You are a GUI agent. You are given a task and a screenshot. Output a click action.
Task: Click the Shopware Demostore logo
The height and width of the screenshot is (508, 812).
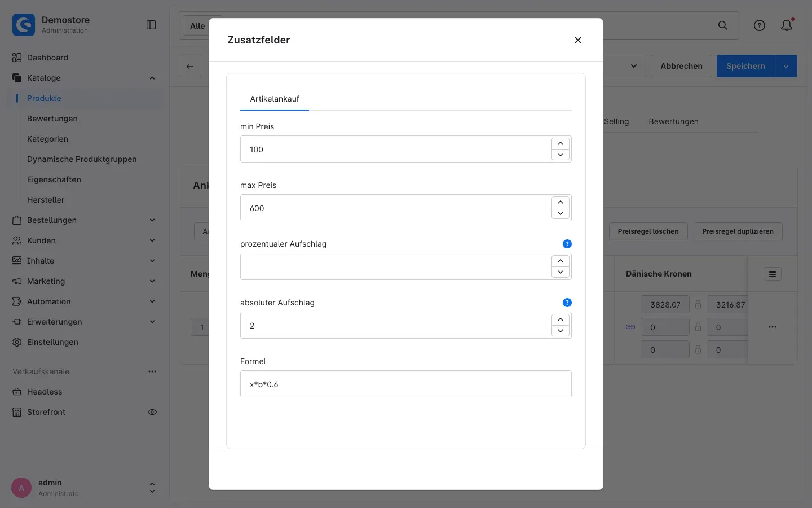[24, 25]
